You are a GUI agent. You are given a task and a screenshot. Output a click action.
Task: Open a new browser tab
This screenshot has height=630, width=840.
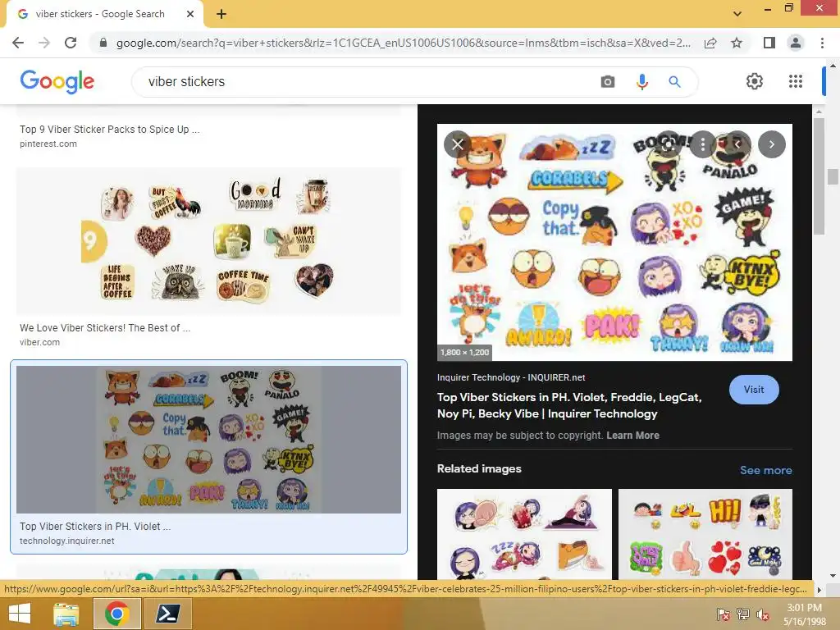(221, 15)
